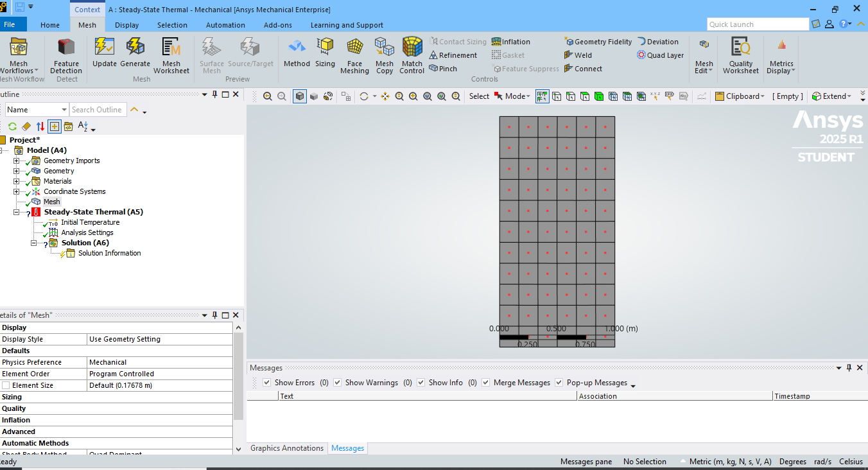Click the shaded exterior and edges display icon
The width and height of the screenshot is (868, 470).
[300, 96]
